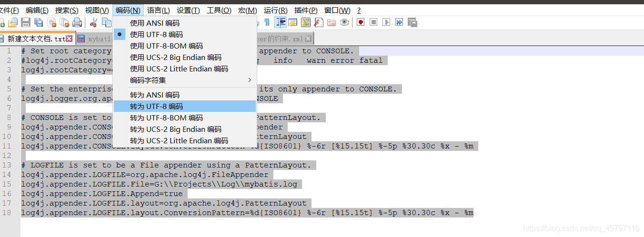Open the 宏(M) menu
The height and width of the screenshot is (237, 644).
pyautogui.click(x=247, y=10)
